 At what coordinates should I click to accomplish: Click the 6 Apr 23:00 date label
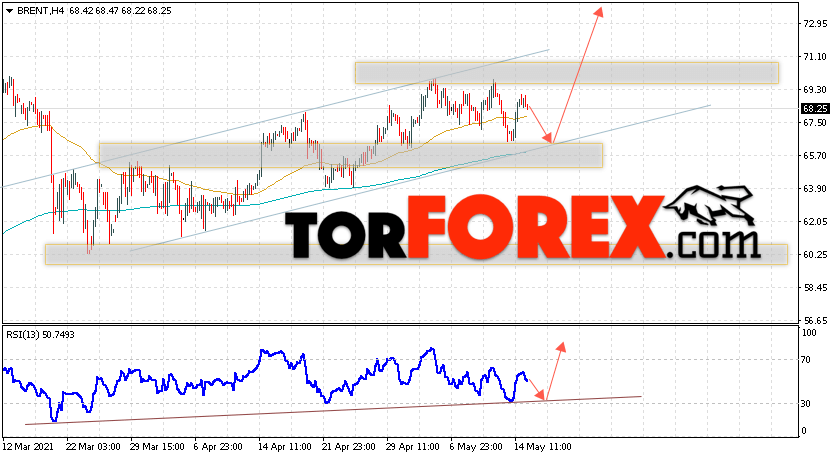click(x=218, y=446)
